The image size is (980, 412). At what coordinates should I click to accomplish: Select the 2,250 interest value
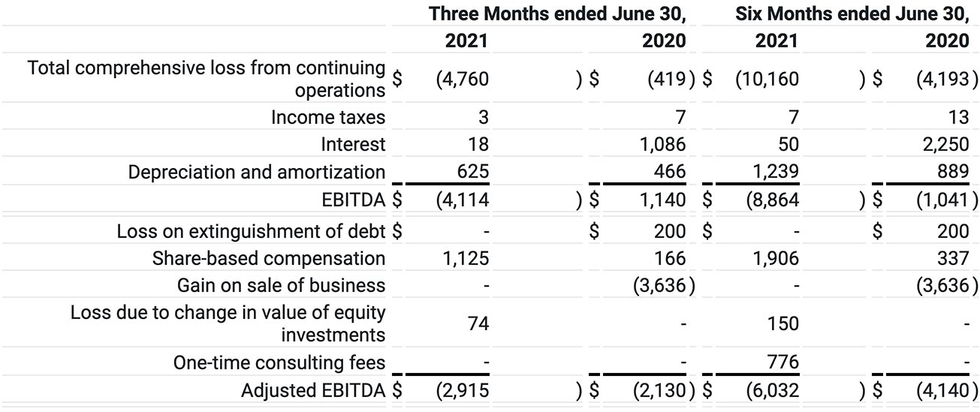943,144
